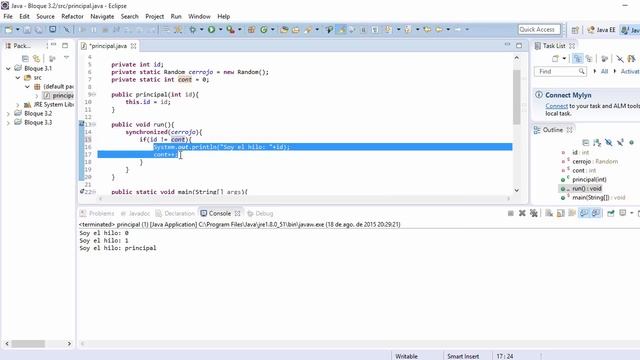Open Package Explorer view menu arrow
This screenshot has width=640, height=360.
(66, 58)
